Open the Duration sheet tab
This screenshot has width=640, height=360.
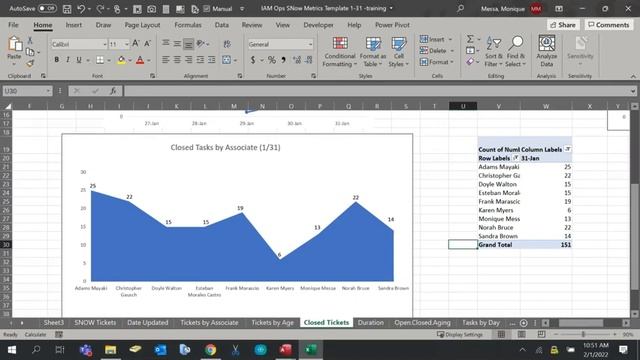[x=371, y=322]
